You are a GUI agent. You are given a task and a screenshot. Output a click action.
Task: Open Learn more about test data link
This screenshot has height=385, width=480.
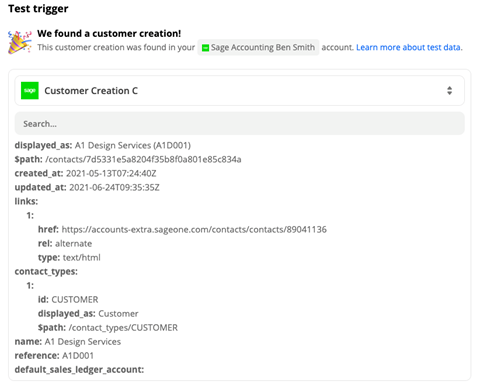click(409, 47)
